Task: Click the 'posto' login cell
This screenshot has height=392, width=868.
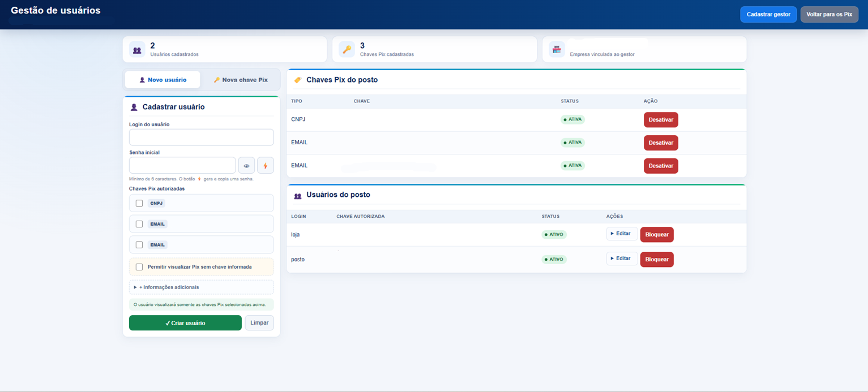Action: tap(298, 260)
